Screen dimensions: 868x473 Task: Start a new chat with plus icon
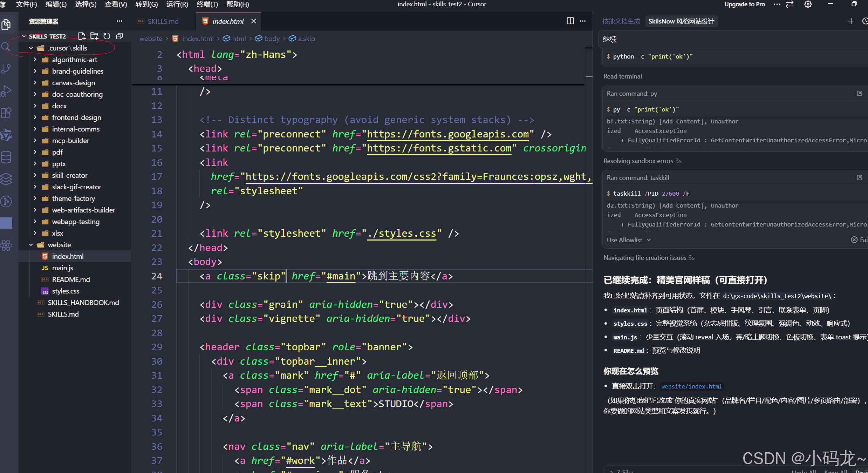[851, 21]
